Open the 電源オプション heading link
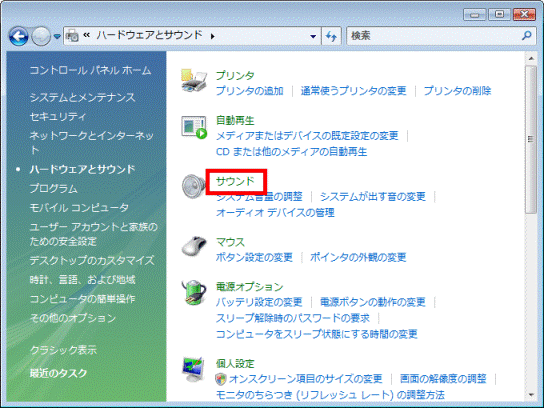Viewport: 544px width, 408px height. click(x=249, y=287)
